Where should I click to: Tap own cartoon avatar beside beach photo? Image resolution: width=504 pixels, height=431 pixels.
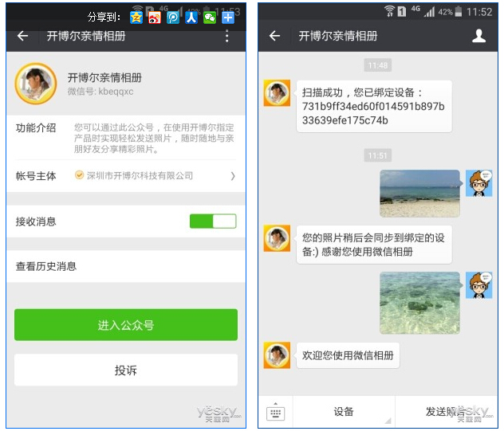479,183
